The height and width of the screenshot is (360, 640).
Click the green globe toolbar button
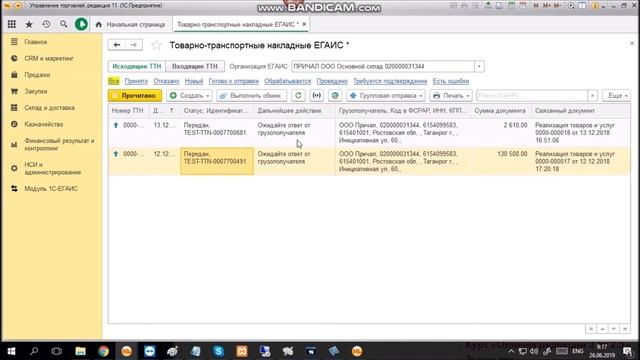point(335,96)
